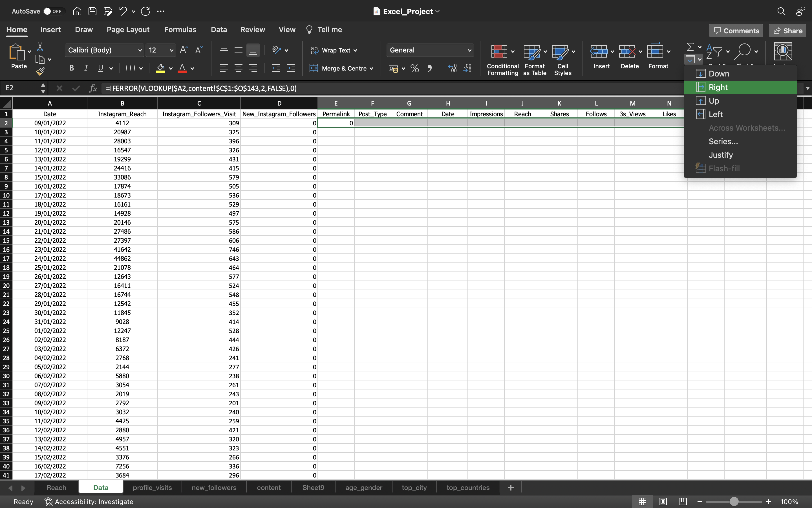Click the Undo arrow icon
This screenshot has height=508, width=812.
123,11
